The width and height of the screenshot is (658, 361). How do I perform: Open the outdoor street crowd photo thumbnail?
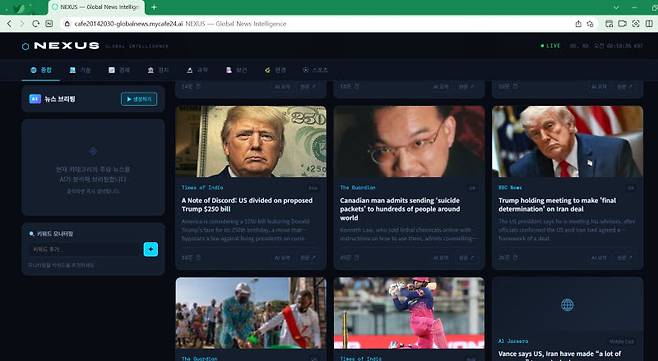coord(251,313)
